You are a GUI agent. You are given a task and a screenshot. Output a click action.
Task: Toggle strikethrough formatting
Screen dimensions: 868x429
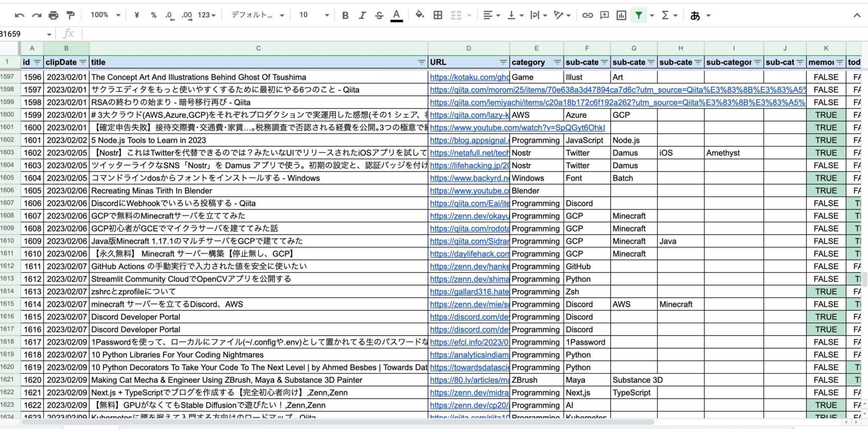379,15
